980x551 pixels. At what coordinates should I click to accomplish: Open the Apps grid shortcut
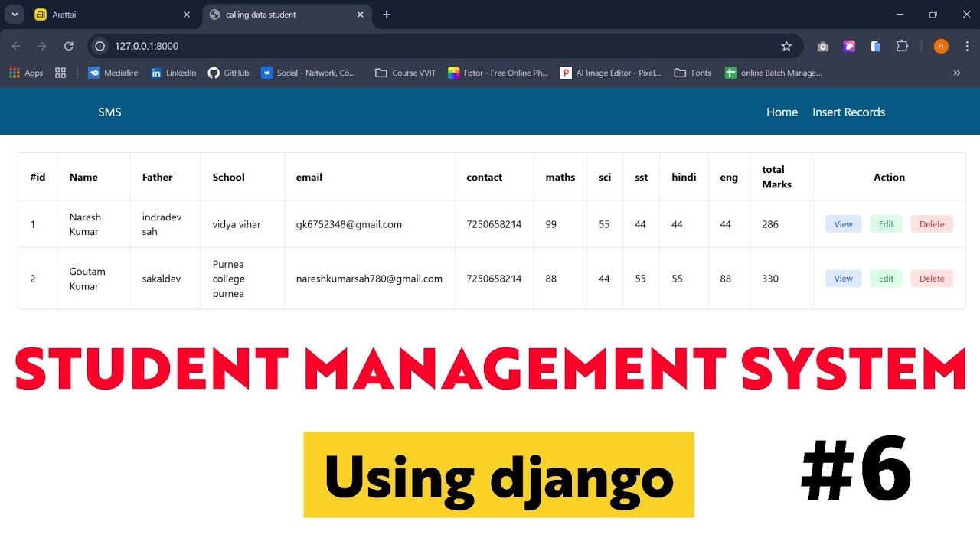click(x=26, y=73)
